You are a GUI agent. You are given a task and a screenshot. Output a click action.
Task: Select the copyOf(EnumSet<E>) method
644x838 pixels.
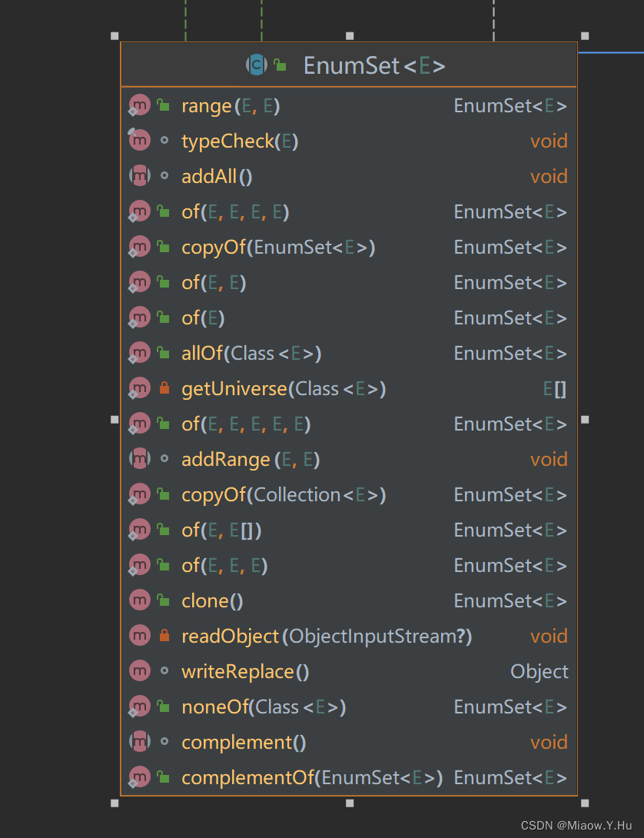pos(278,248)
